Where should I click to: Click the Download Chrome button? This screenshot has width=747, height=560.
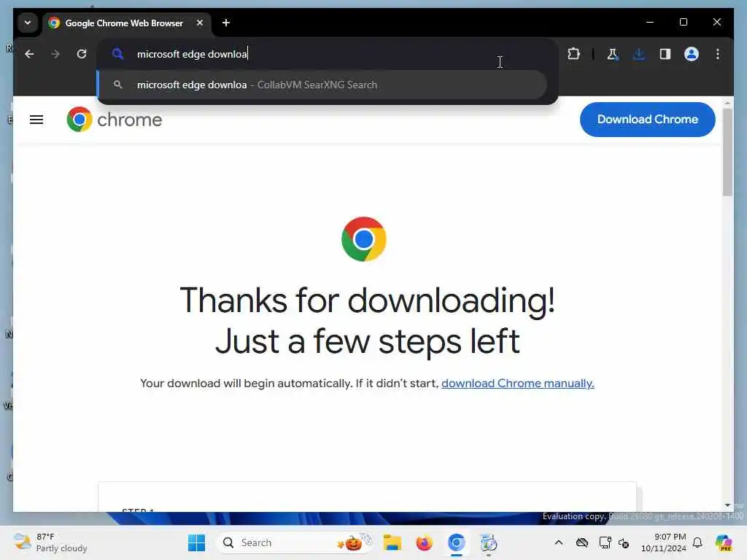[x=648, y=120]
